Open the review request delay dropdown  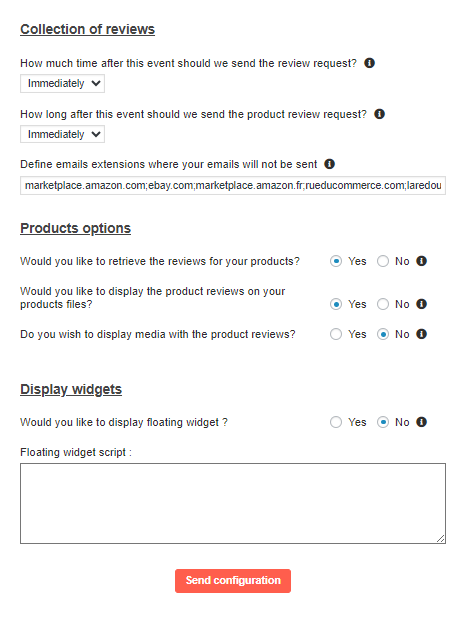pos(62,83)
